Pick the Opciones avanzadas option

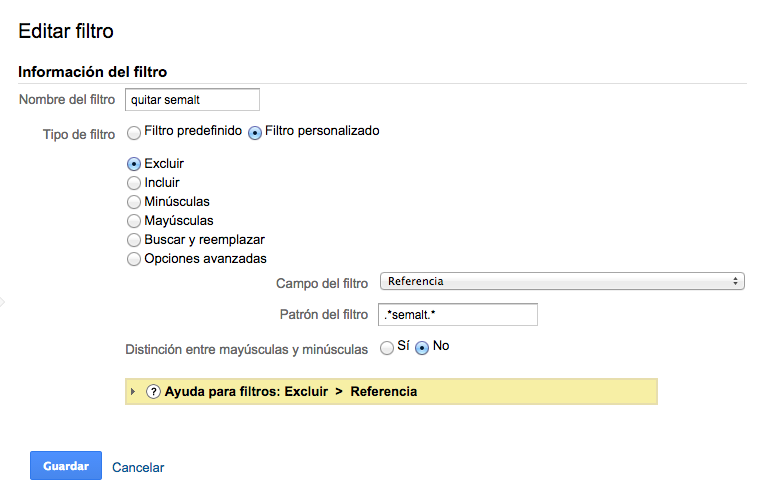tap(134, 259)
